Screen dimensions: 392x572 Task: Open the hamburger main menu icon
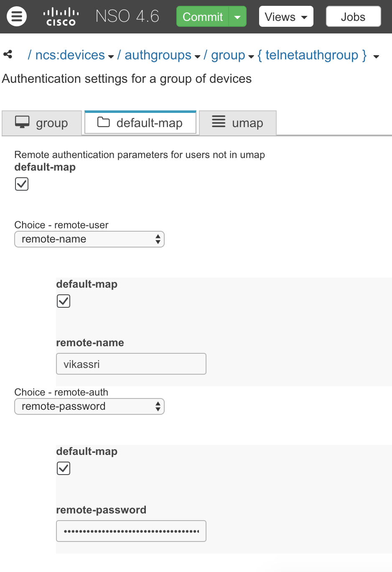coord(17,17)
